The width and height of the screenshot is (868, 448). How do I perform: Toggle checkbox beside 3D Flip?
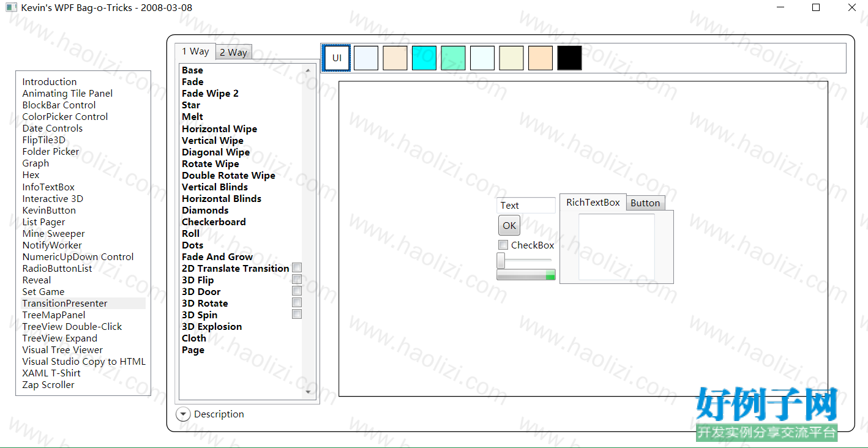click(297, 279)
